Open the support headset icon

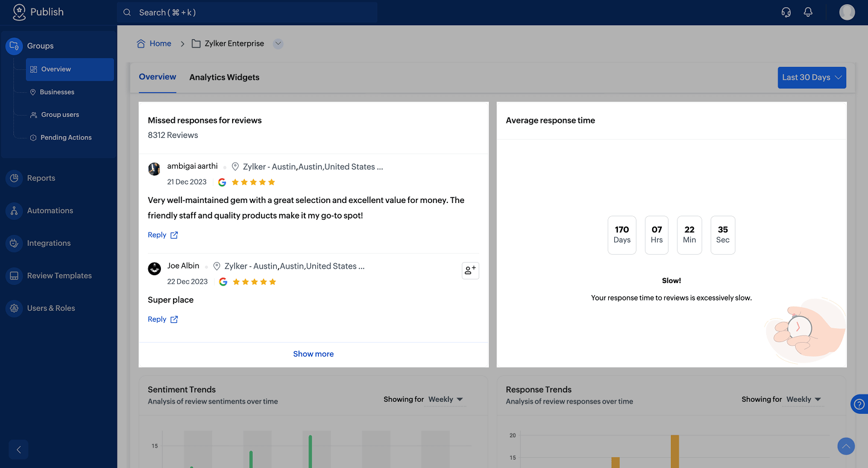click(786, 12)
